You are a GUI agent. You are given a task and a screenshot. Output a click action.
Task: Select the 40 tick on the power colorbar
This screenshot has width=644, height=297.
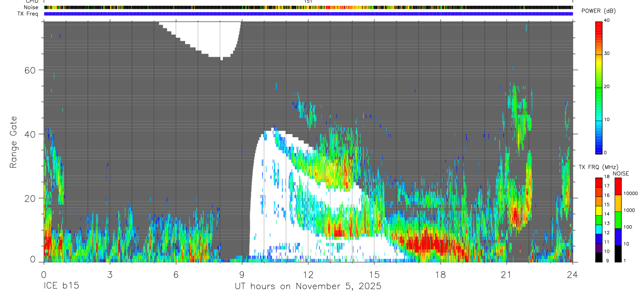608,21
